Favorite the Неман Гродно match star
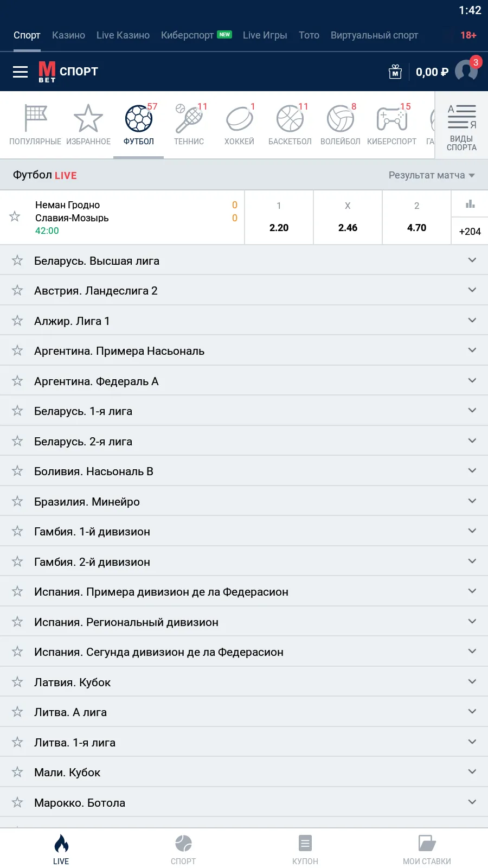This screenshot has height=868, width=488. point(15,217)
